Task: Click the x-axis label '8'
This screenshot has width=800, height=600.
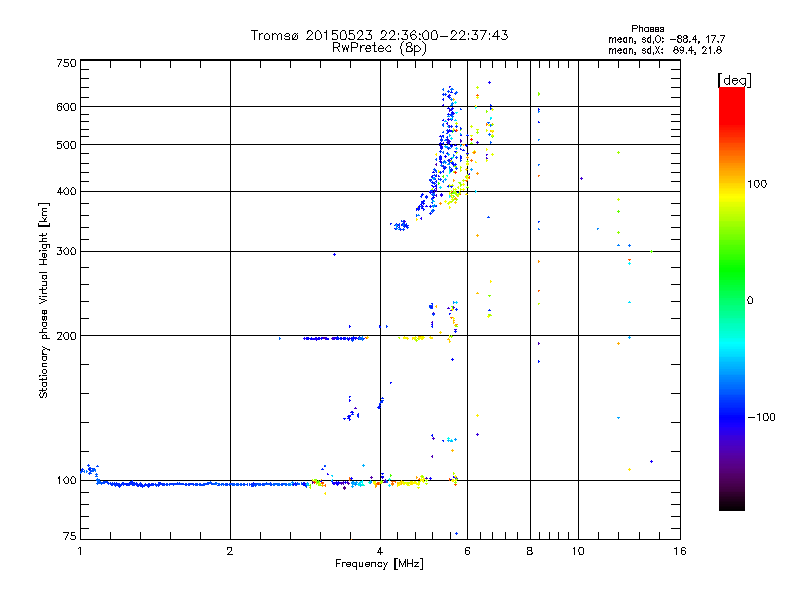Action: coord(530,551)
